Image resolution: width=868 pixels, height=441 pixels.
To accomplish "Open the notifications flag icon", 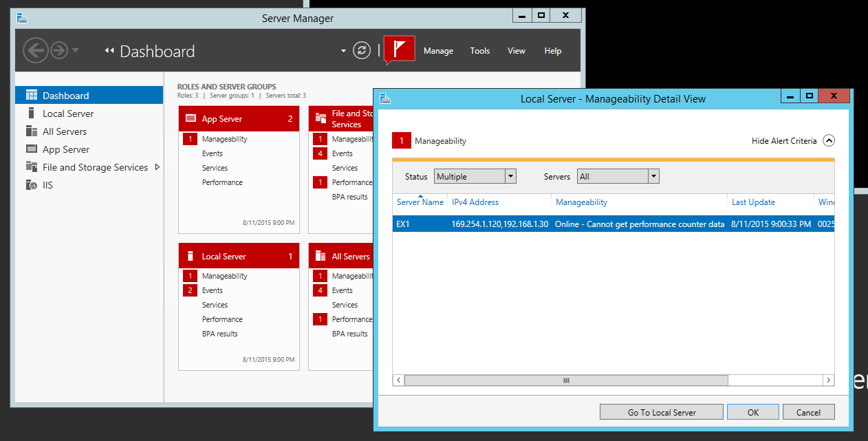I will tap(399, 50).
